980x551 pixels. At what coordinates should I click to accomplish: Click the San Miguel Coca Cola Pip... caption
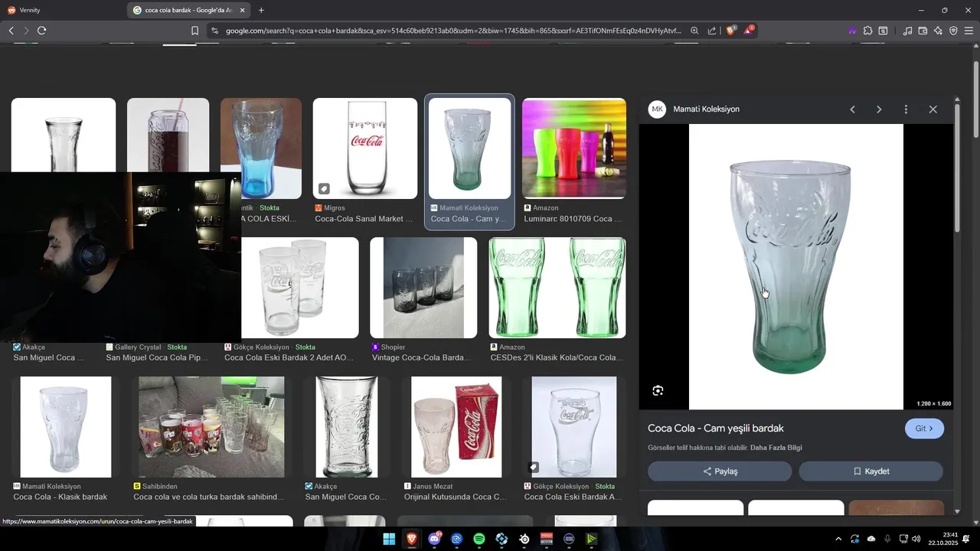pos(157,357)
